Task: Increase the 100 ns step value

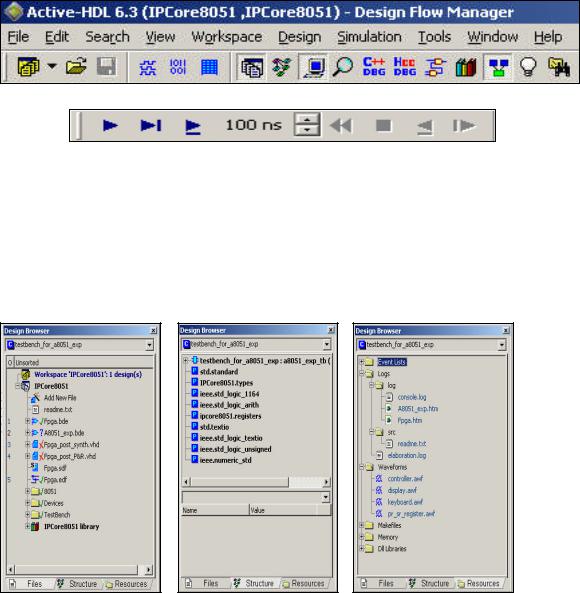Action: [x=307, y=120]
